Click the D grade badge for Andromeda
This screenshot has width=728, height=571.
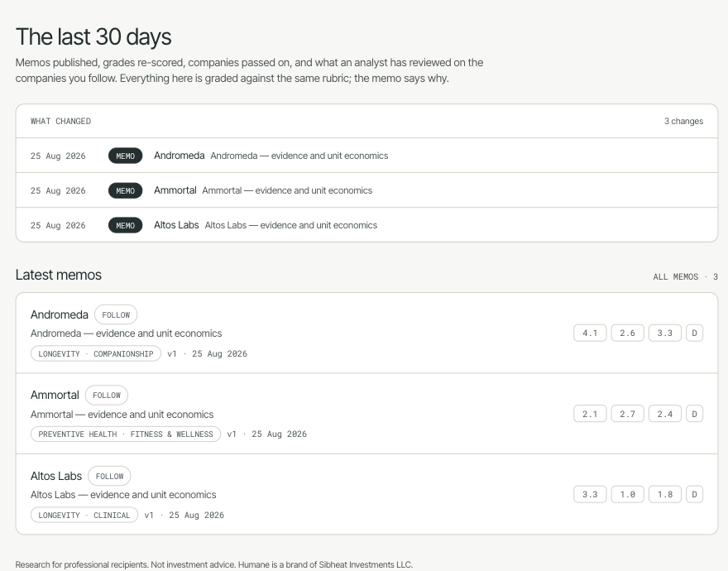pos(695,333)
